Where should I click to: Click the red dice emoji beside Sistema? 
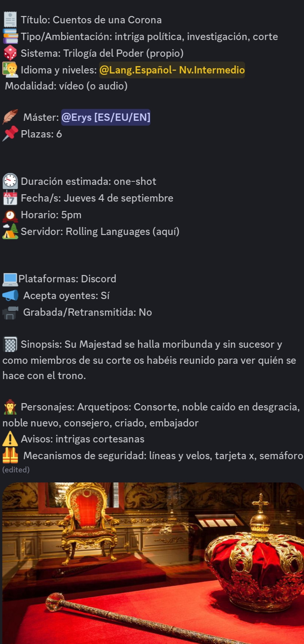[10, 53]
